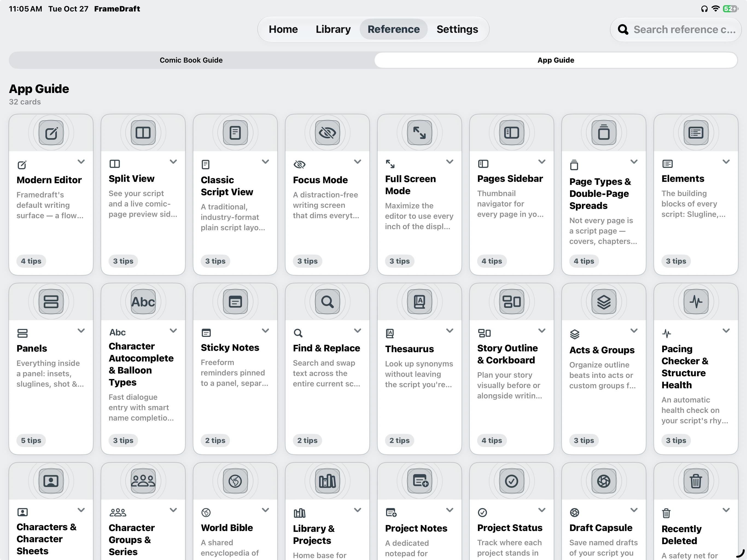Click the World Bible globe icon
This screenshot has height=560, width=747.
tap(235, 481)
